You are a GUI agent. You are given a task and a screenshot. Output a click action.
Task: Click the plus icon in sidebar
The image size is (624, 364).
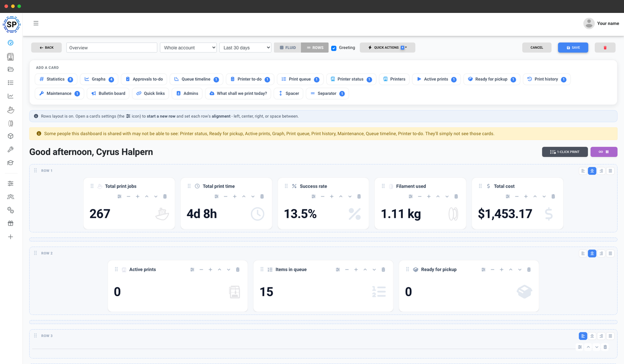coord(11,237)
